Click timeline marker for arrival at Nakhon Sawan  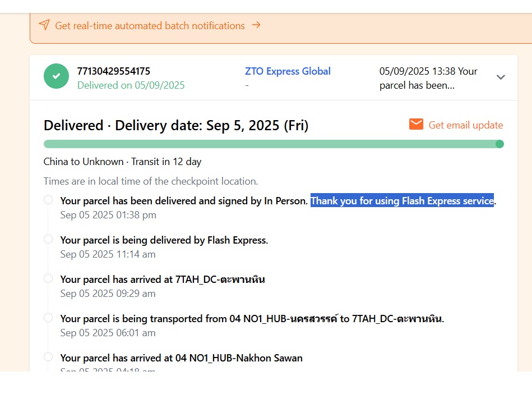[x=48, y=357]
